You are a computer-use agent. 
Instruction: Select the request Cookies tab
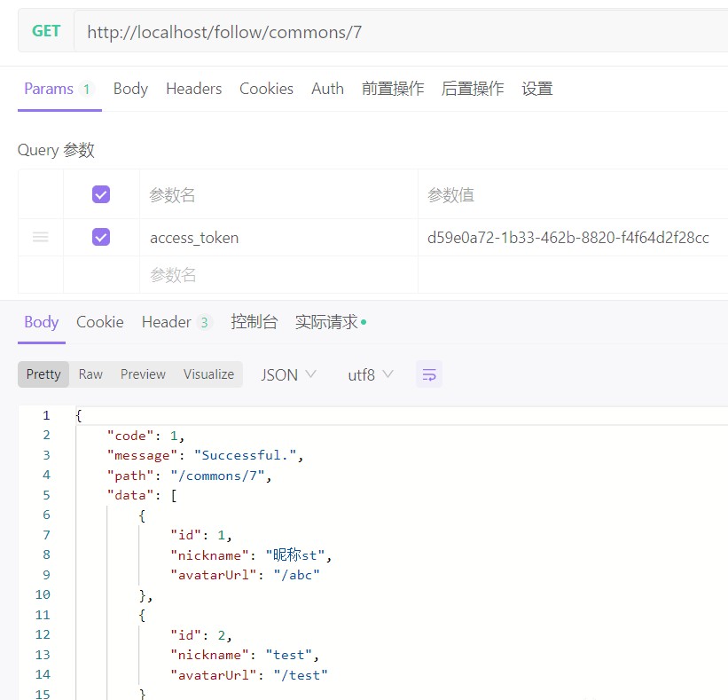pyautogui.click(x=266, y=89)
